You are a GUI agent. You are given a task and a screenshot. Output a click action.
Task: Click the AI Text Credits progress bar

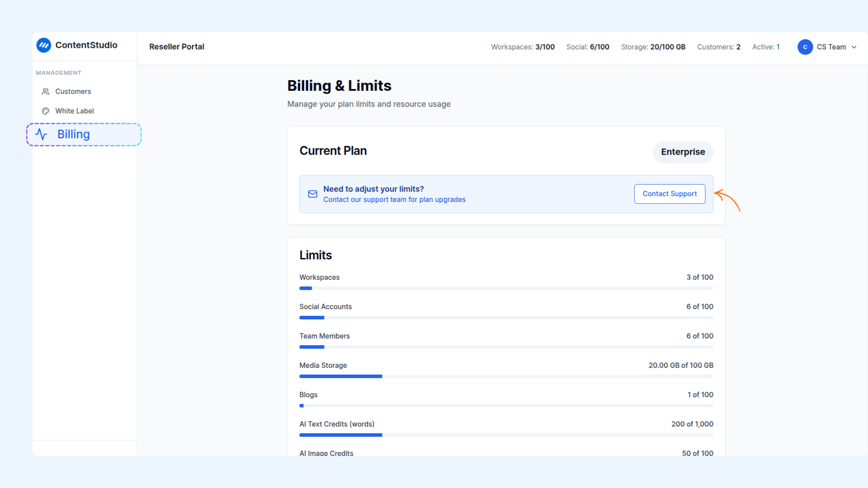(506, 435)
